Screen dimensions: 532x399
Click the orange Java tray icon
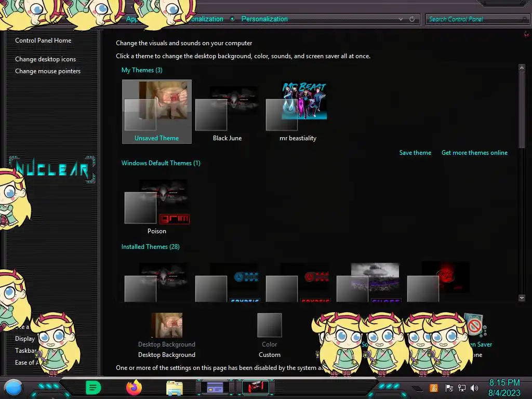pyautogui.click(x=434, y=388)
